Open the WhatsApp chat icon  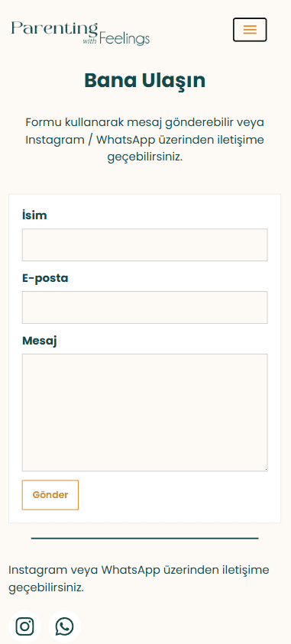(64, 626)
